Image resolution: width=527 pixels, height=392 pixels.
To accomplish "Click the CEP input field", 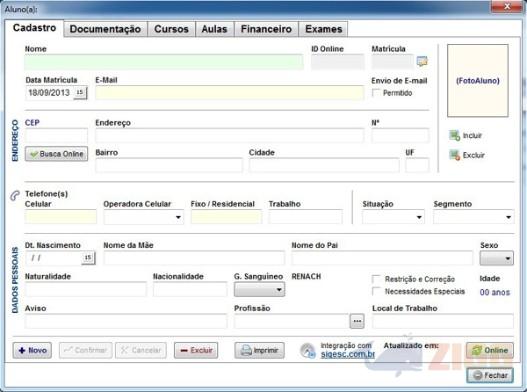I will click(x=56, y=136).
